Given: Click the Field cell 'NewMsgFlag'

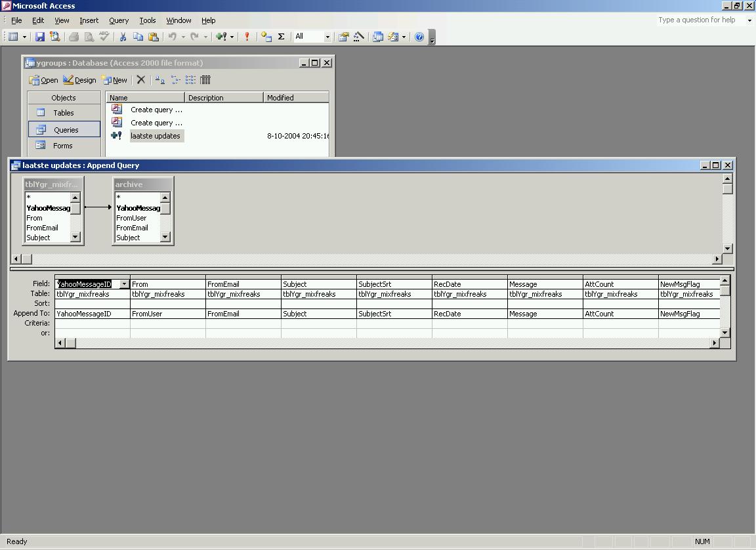Looking at the screenshot, I should (690, 284).
